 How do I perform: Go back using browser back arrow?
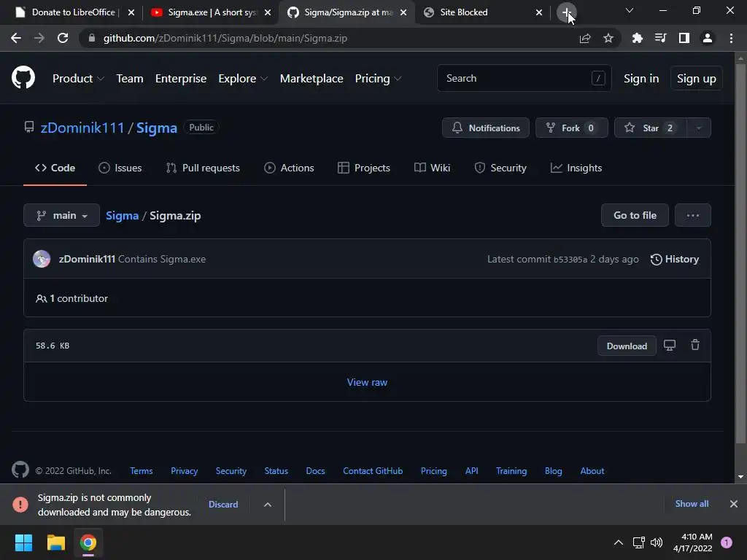pos(16,38)
